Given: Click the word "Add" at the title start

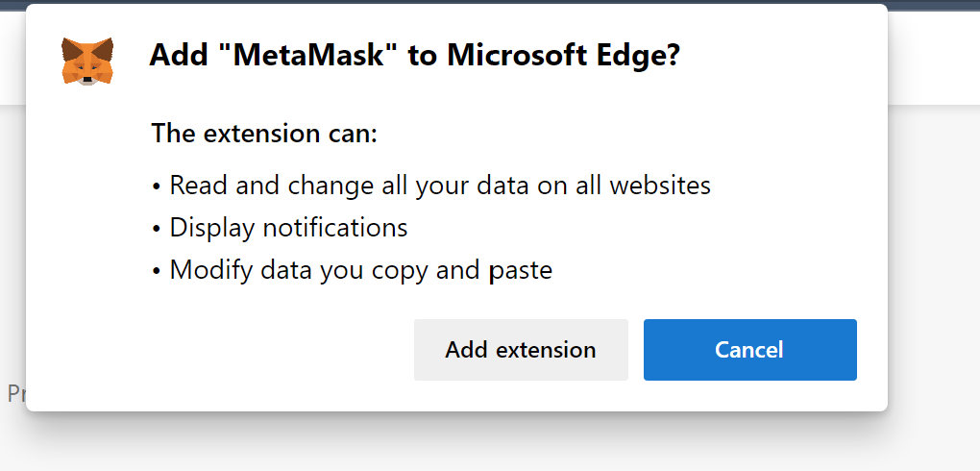Looking at the screenshot, I should [x=178, y=56].
